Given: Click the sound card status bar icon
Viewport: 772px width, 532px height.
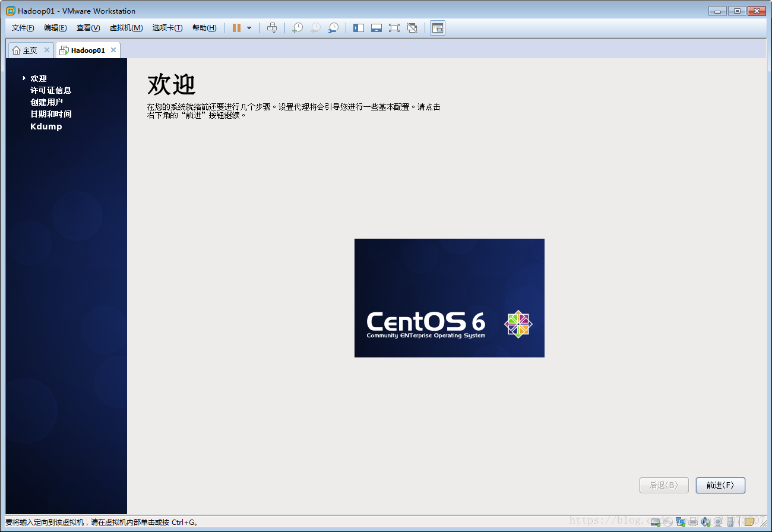Looking at the screenshot, I should click(705, 521).
